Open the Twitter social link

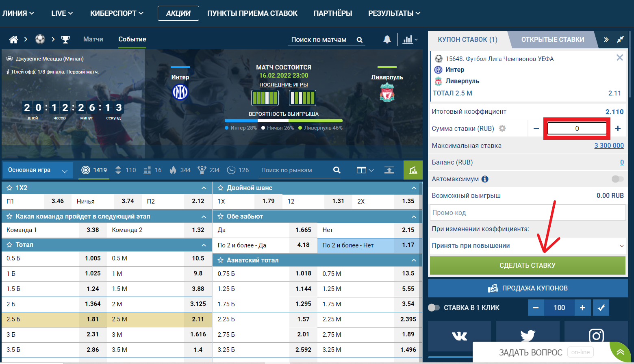point(528,336)
